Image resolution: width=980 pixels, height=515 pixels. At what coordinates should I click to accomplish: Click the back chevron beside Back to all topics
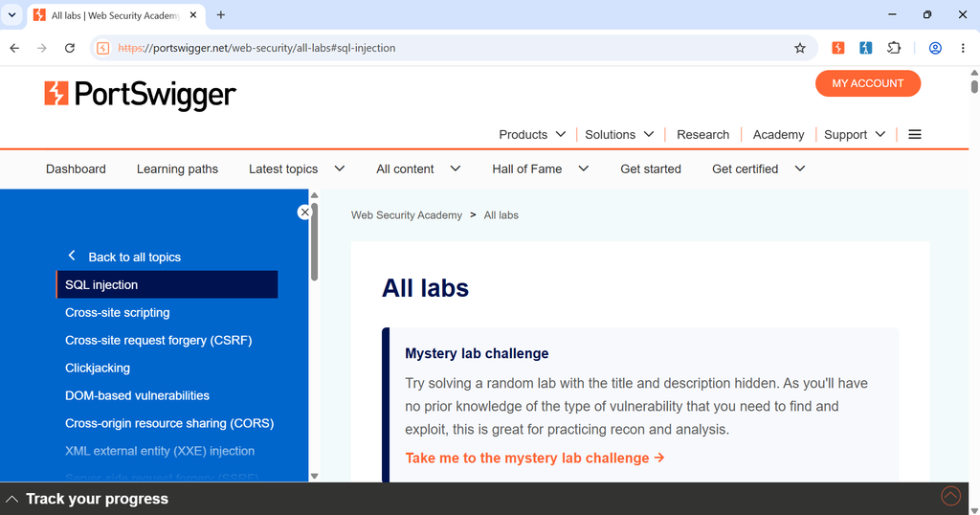pyautogui.click(x=72, y=256)
